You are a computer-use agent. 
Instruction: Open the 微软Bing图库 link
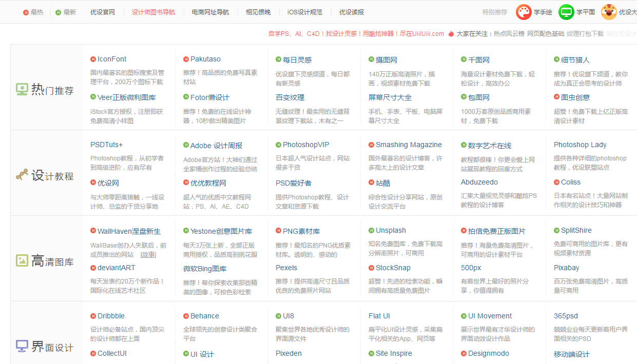click(205, 269)
